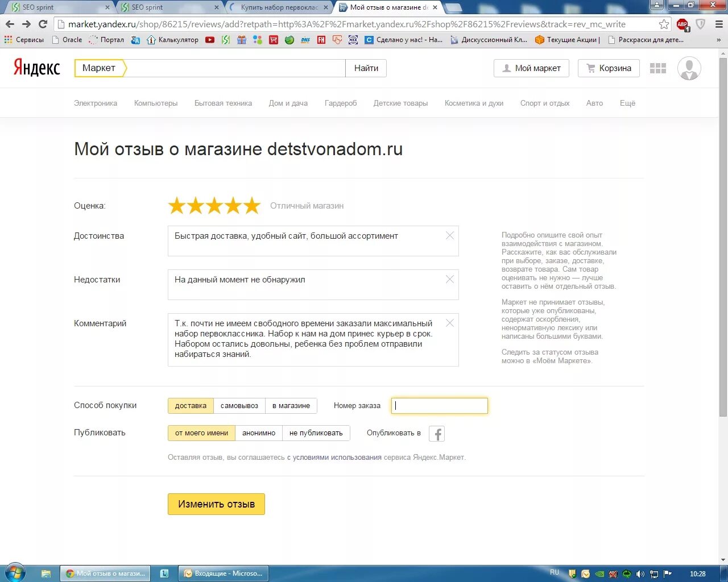Open the DNS bookmark icon
728x582 pixels.
click(x=305, y=40)
